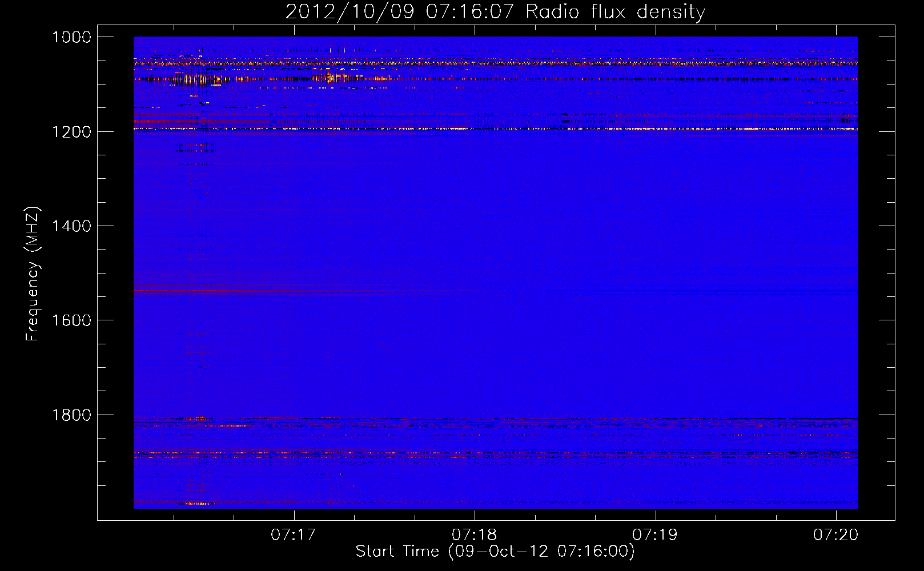924x571 pixels.
Task: Click the 07:17 time tick label
Action: point(294,534)
